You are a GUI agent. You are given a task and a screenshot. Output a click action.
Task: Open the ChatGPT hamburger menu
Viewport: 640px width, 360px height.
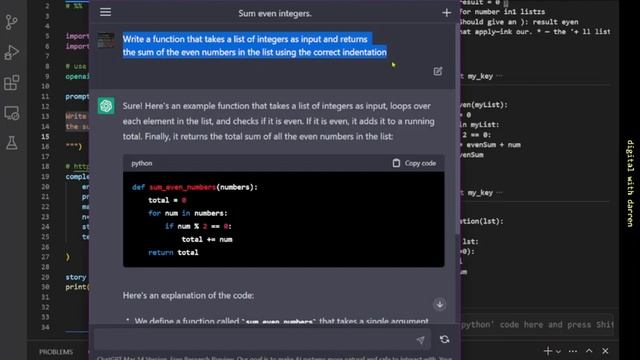point(105,12)
